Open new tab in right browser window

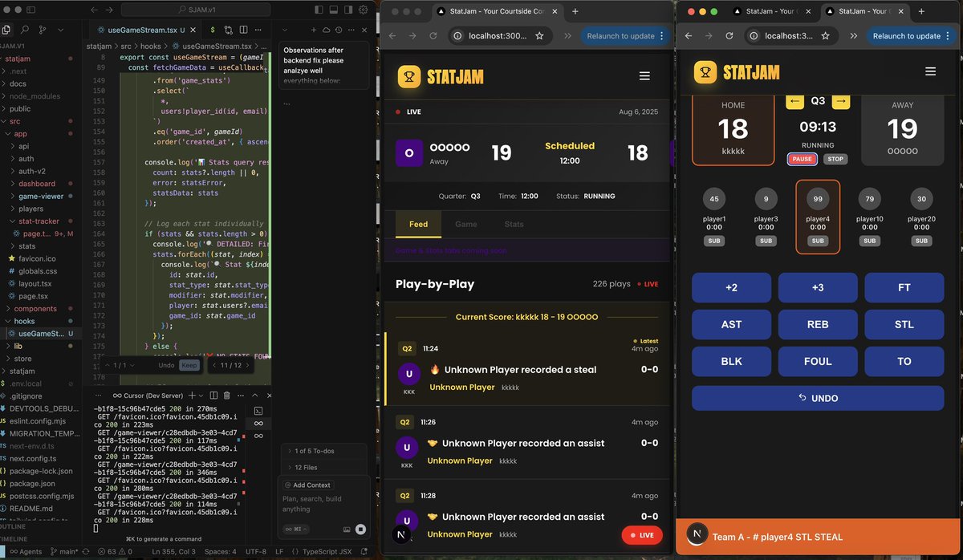coord(920,11)
